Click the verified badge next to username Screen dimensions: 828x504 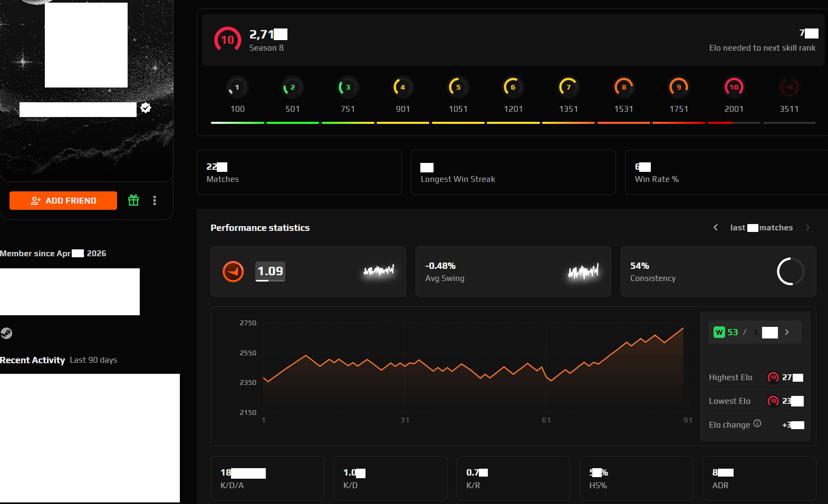coord(146,108)
